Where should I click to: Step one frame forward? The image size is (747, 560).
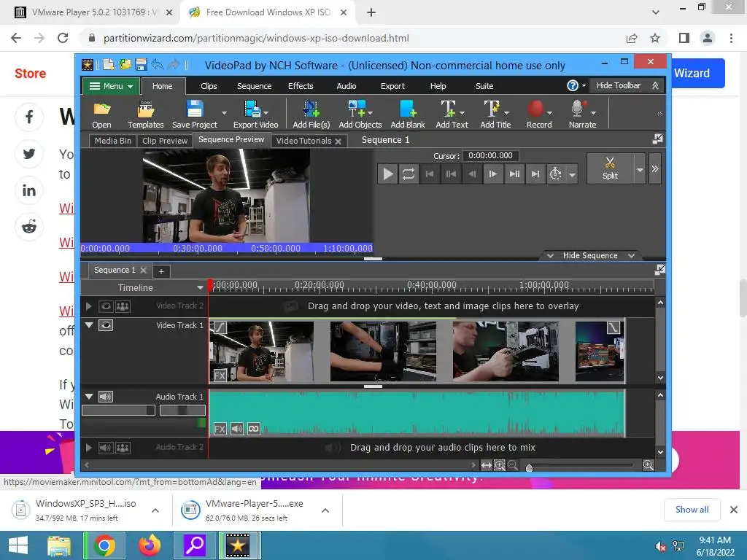(493, 174)
